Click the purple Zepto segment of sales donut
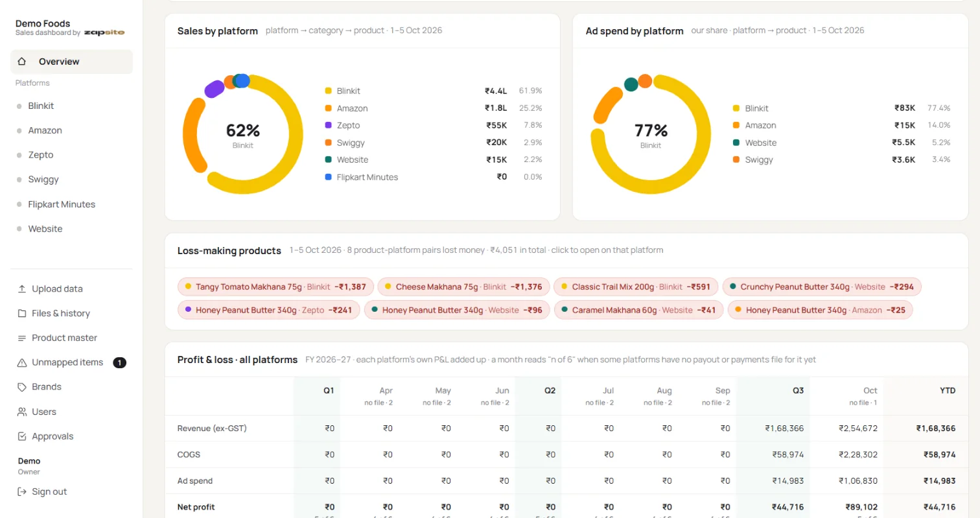980x518 pixels. [x=214, y=89]
